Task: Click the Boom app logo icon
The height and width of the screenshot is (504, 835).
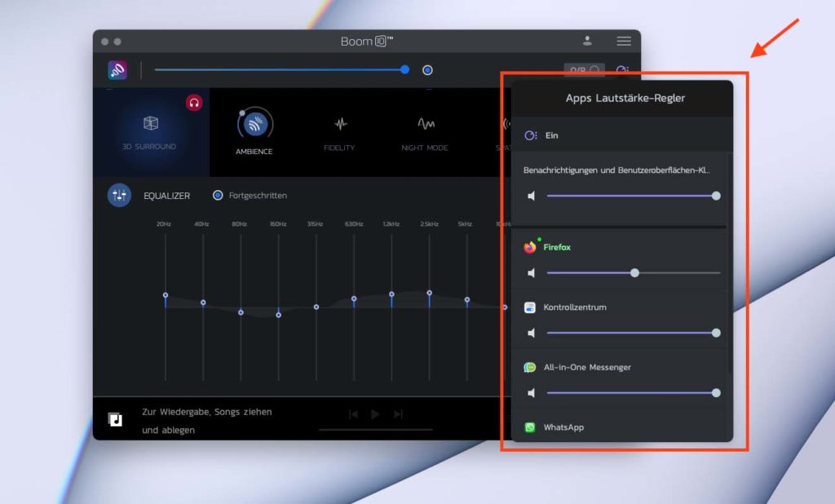Action: click(x=117, y=70)
